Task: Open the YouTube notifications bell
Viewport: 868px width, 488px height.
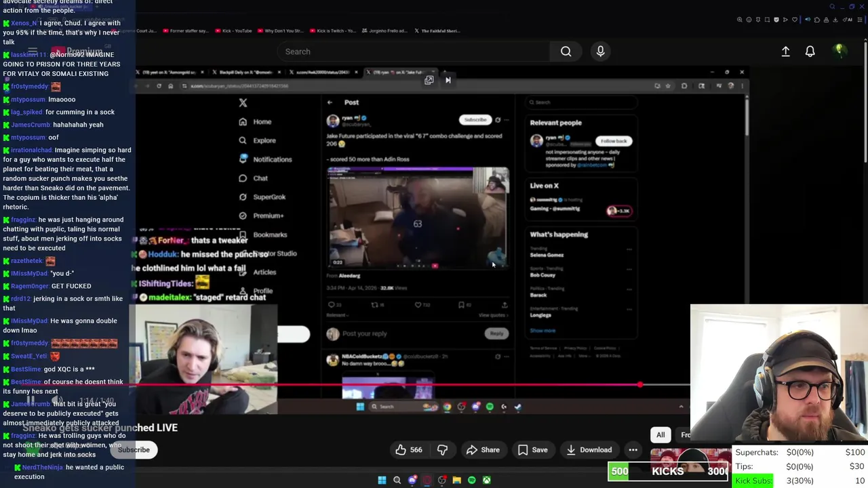Action: coord(810,52)
